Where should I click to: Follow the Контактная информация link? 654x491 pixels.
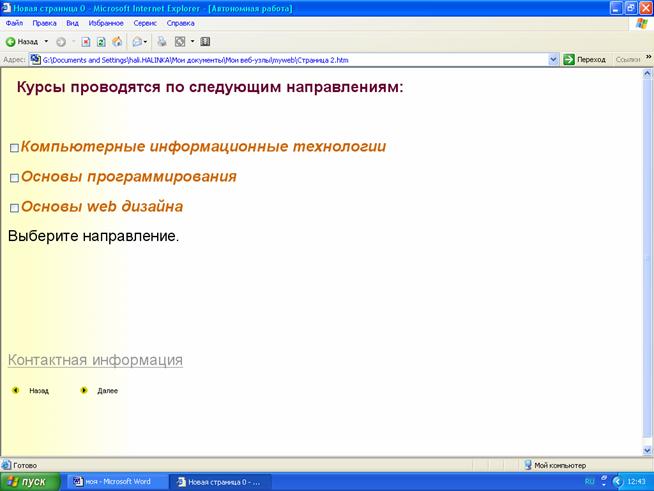coord(95,360)
